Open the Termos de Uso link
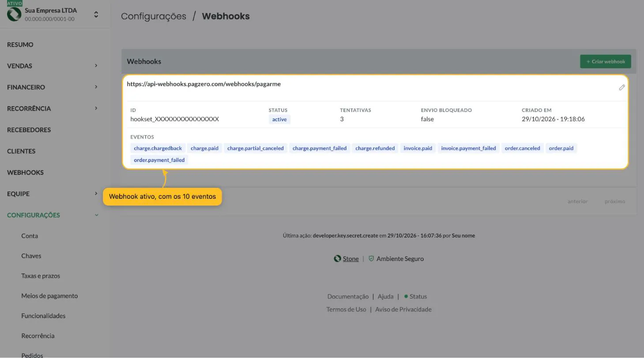 [346, 309]
